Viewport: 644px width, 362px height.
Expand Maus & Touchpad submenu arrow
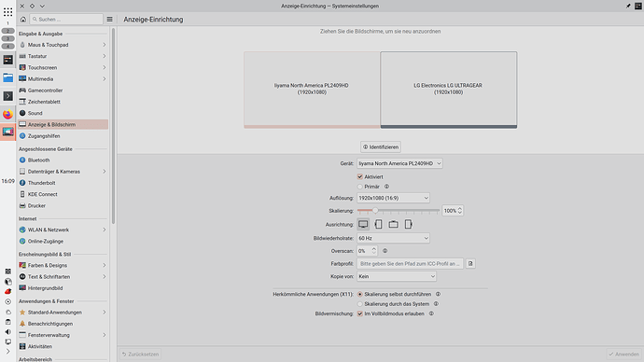(105, 45)
